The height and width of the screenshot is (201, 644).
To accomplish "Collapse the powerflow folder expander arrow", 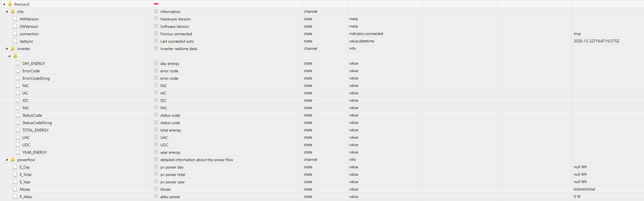I will click(6, 160).
